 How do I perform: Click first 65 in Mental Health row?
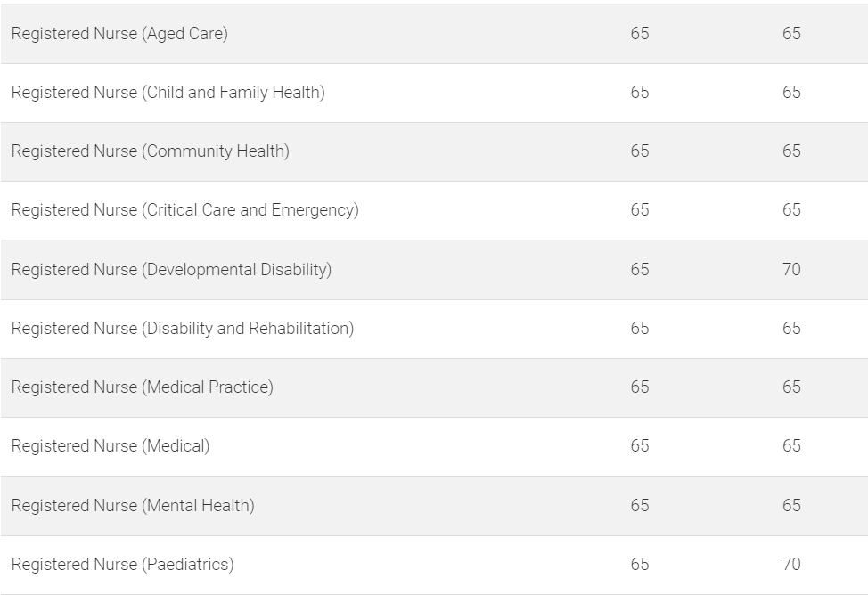coord(640,505)
